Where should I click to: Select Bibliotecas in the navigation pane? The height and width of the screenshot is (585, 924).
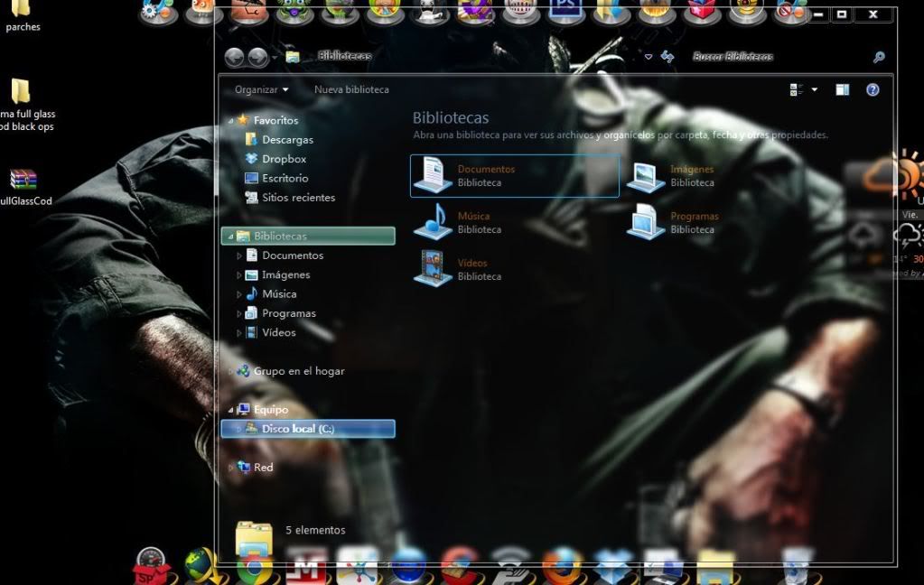click(x=308, y=236)
